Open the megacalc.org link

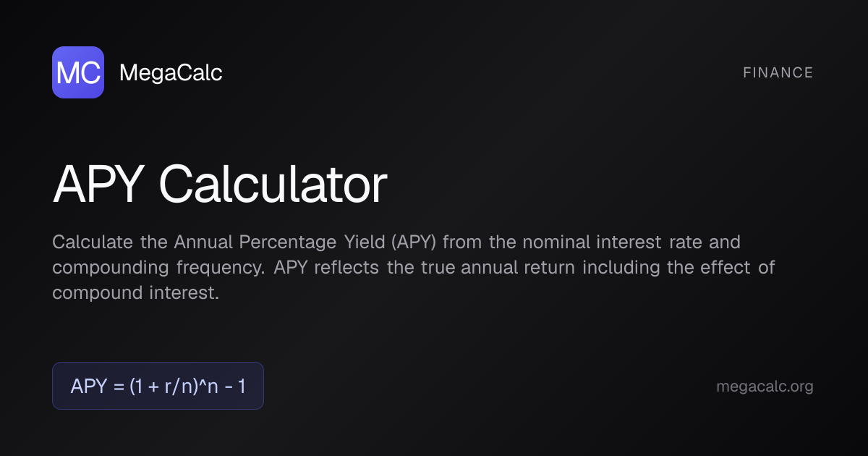pyautogui.click(x=765, y=387)
